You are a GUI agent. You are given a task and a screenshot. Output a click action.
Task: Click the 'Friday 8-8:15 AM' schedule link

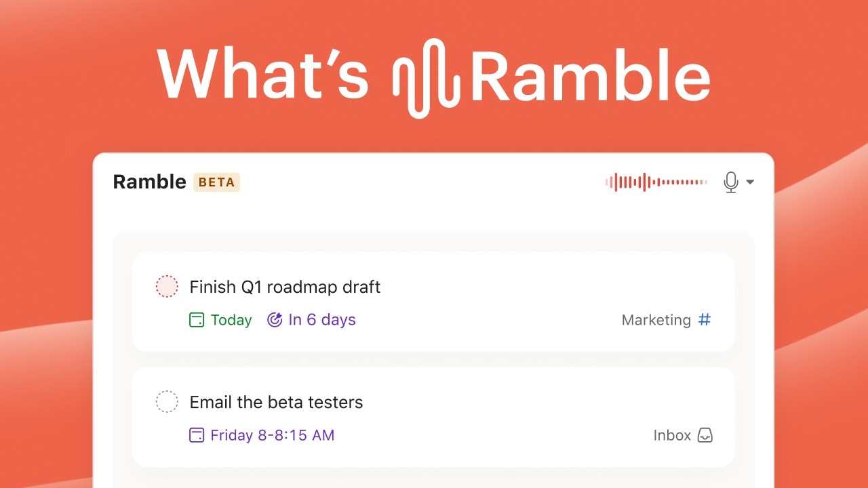(274, 434)
